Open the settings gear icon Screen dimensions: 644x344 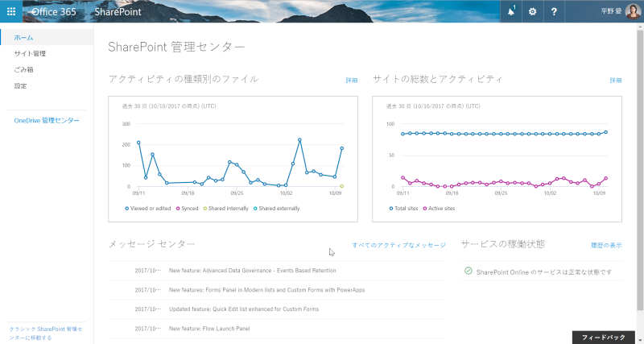tap(532, 11)
